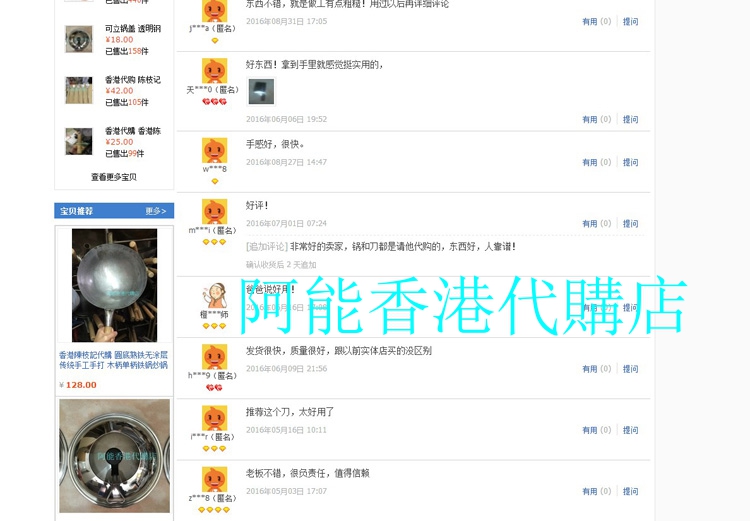
Task: Open the review photo thumbnail attachment
Action: [x=261, y=91]
